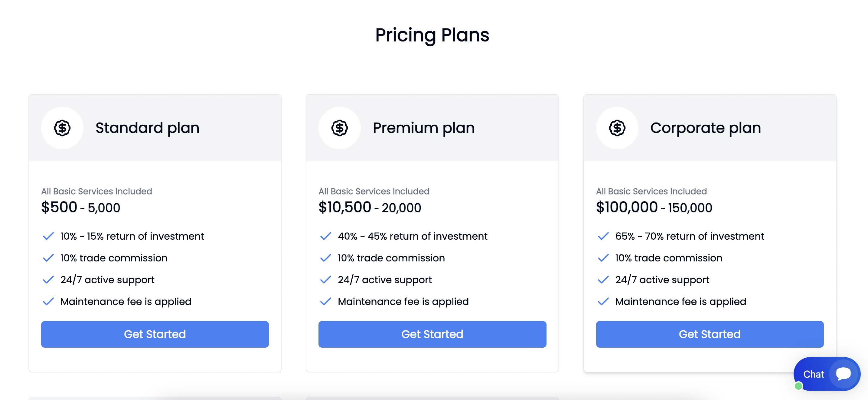This screenshot has height=400, width=868.
Task: Click checkmark beside 40% ~ 45% return
Action: pos(325,236)
